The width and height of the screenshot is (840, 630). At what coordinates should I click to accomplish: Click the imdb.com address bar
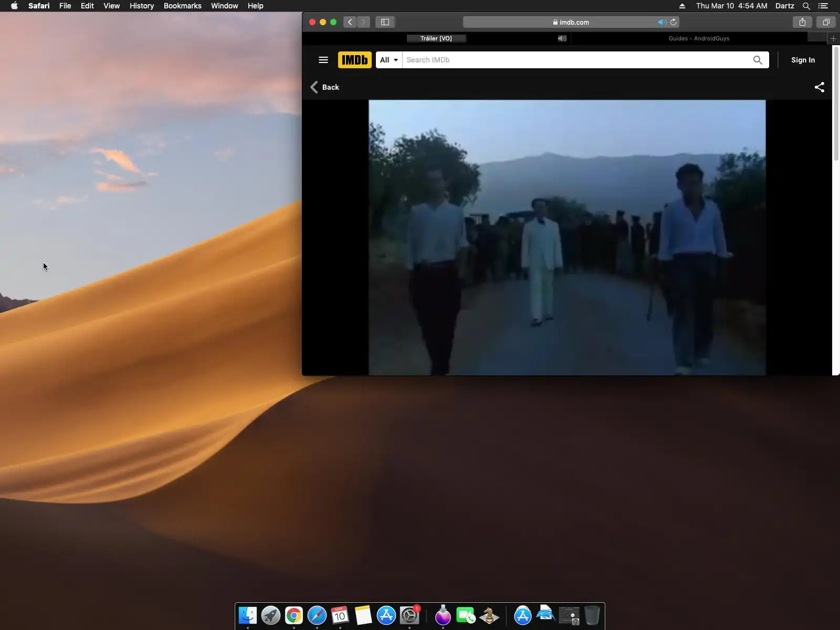[x=571, y=22]
